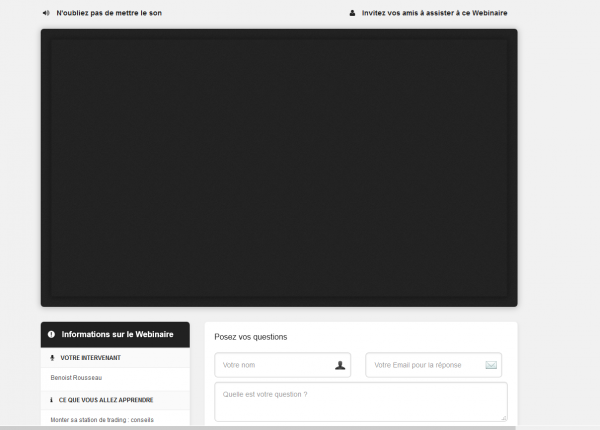Click the speaker sound icon
This screenshot has height=430, width=600.
point(46,13)
